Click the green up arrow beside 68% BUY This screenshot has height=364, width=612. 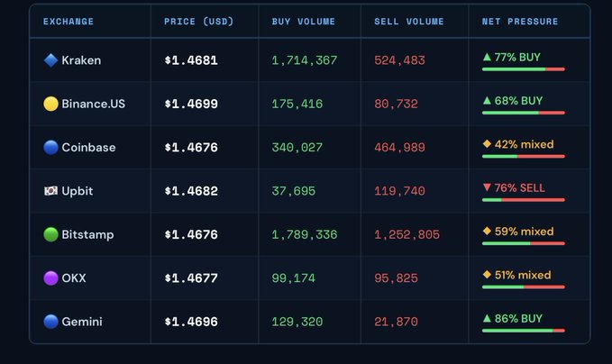click(487, 101)
